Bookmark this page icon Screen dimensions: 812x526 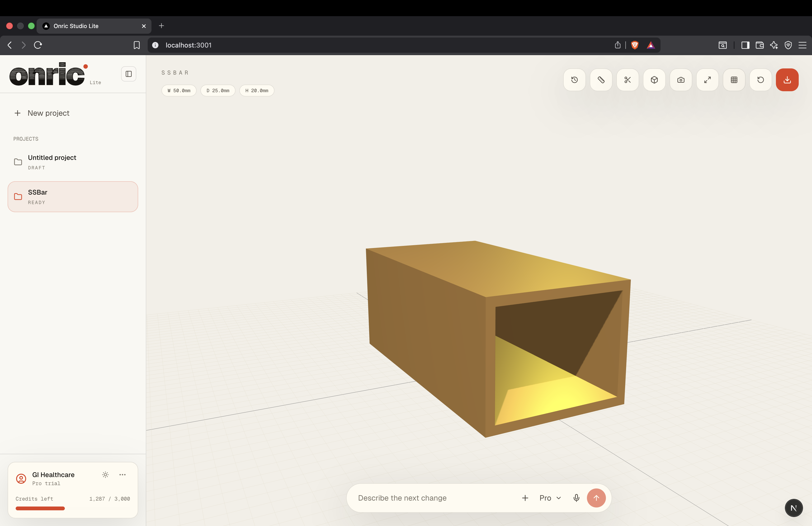[x=137, y=45]
